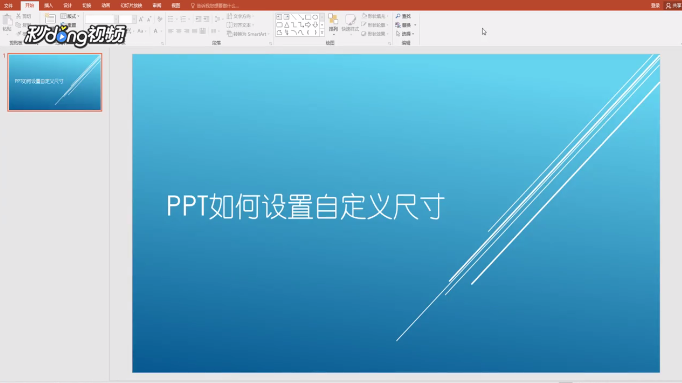Select the straight line shape
This screenshot has width=682, height=383.
point(294,17)
